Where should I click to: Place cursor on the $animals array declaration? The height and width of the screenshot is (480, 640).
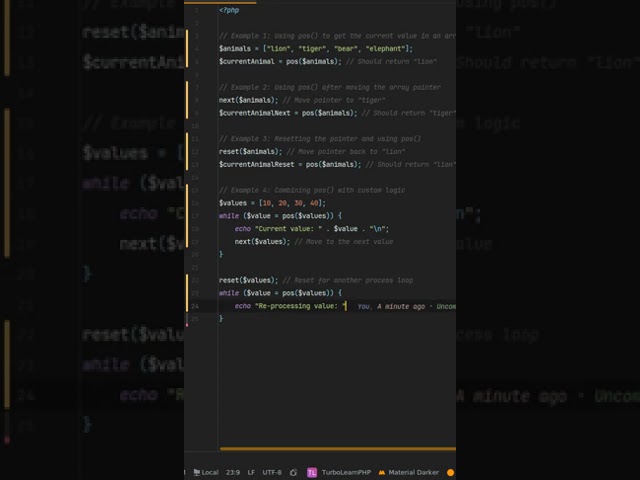pos(316,49)
